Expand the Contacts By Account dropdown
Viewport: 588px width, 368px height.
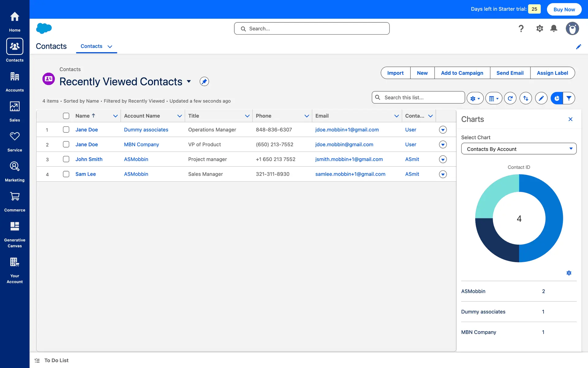click(518, 149)
